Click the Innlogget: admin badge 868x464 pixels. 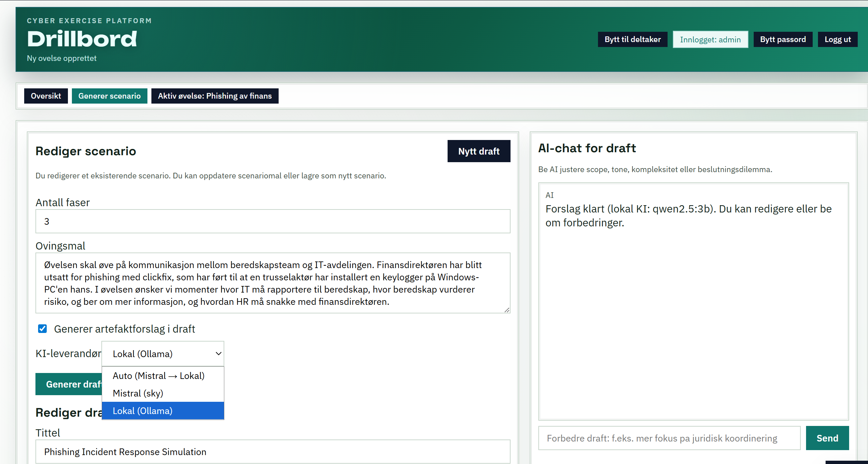coord(710,39)
